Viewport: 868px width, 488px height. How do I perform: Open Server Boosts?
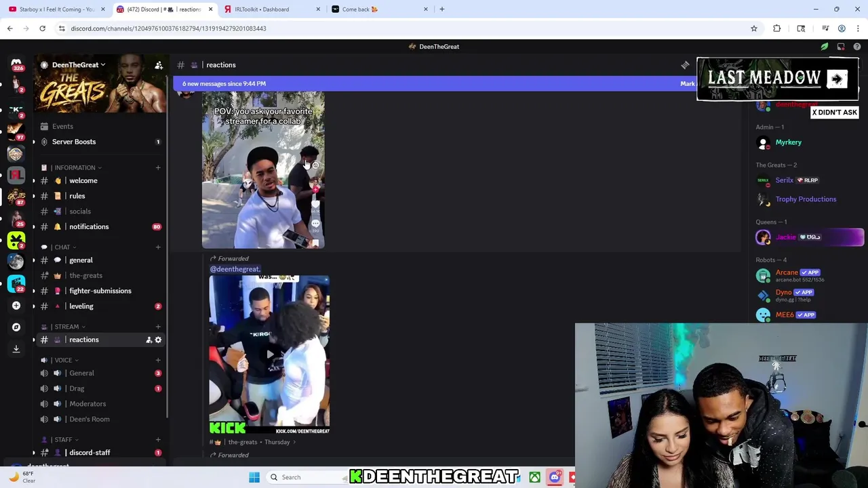click(101, 142)
